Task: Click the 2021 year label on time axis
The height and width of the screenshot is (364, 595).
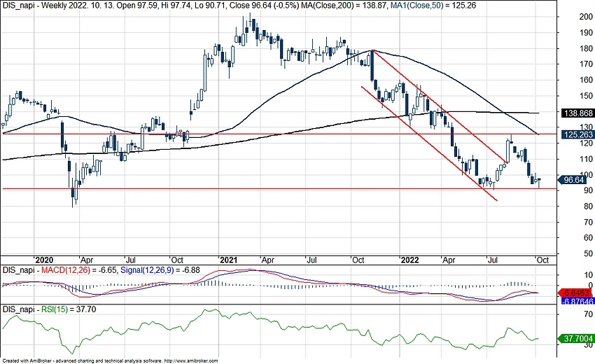Action: (228, 260)
